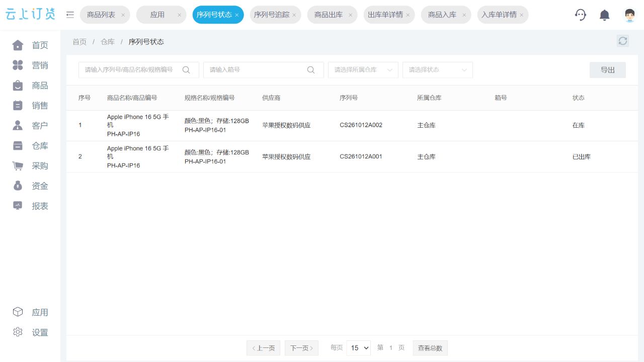This screenshot has height=362, width=644.
Task: Open 资金 section in the sidebar
Action: [30, 186]
